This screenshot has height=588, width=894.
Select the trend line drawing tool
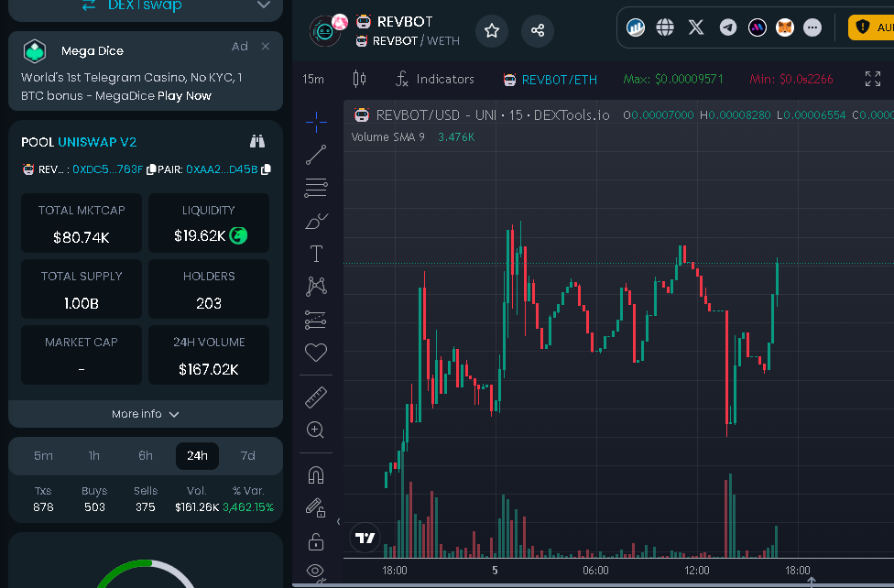(x=315, y=154)
